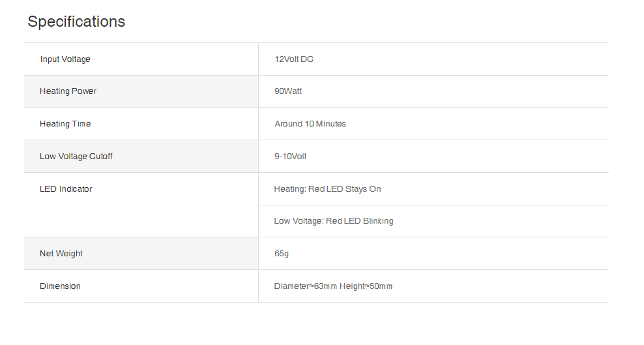
Task: Click the 9-10Volt cutoff value
Action: click(291, 157)
